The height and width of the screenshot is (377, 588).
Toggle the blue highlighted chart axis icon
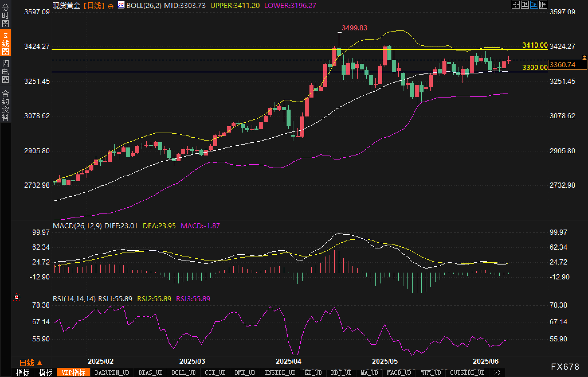534,5
